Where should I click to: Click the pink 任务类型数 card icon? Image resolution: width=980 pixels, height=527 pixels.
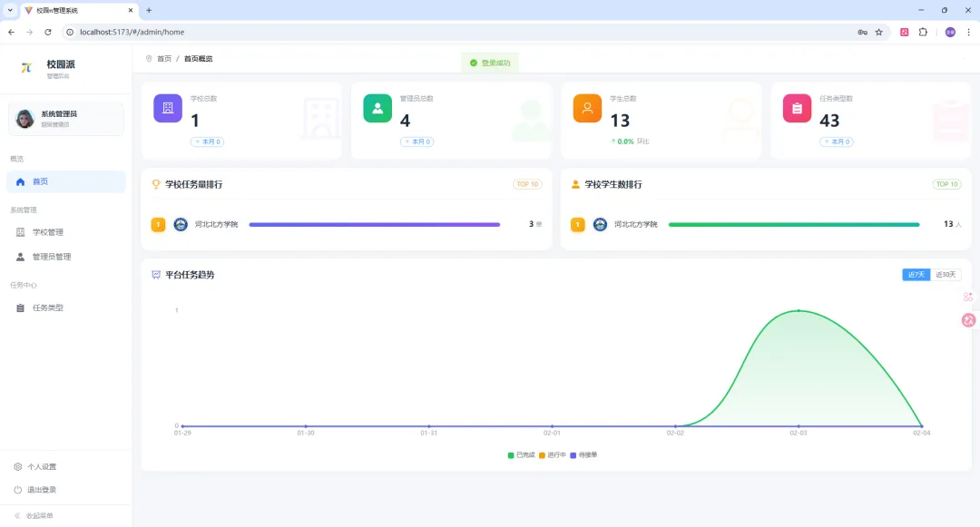[x=797, y=108]
